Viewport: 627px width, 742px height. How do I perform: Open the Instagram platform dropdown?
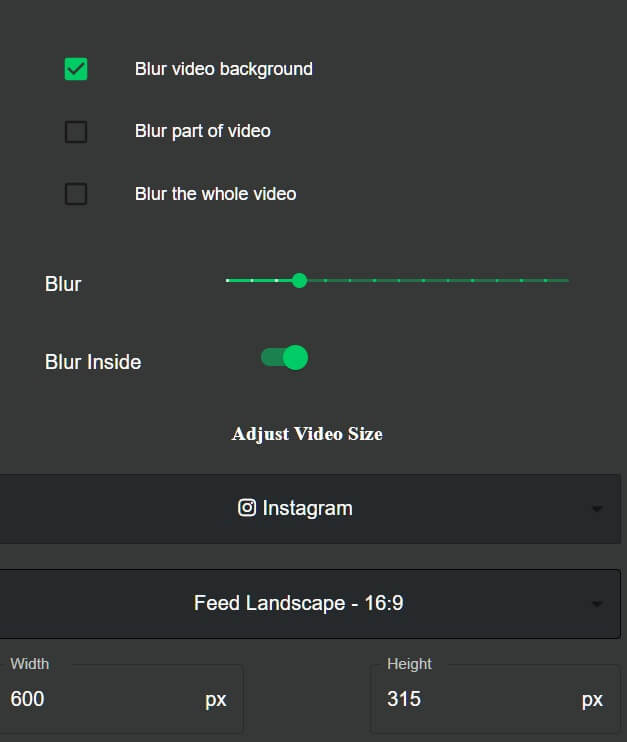pos(310,509)
